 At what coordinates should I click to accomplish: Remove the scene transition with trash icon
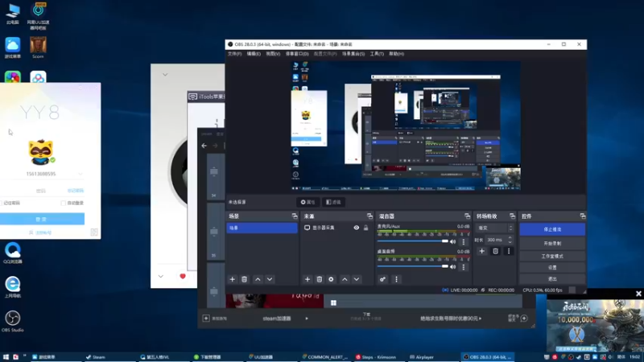(495, 251)
